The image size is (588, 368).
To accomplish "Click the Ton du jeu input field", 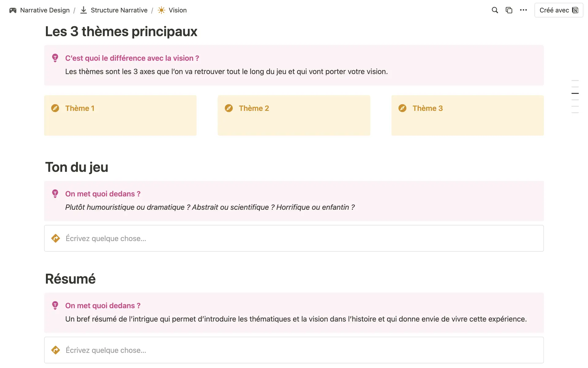I will (294, 238).
